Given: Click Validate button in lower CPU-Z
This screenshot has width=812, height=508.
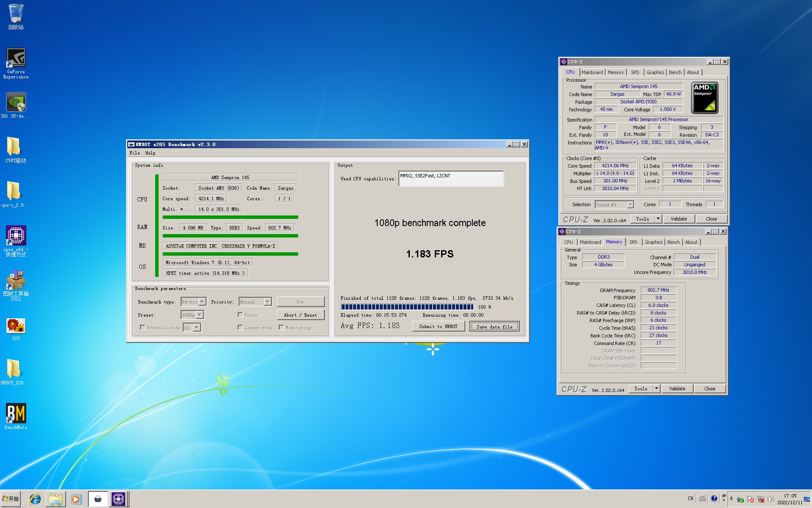Looking at the screenshot, I should click(x=677, y=389).
